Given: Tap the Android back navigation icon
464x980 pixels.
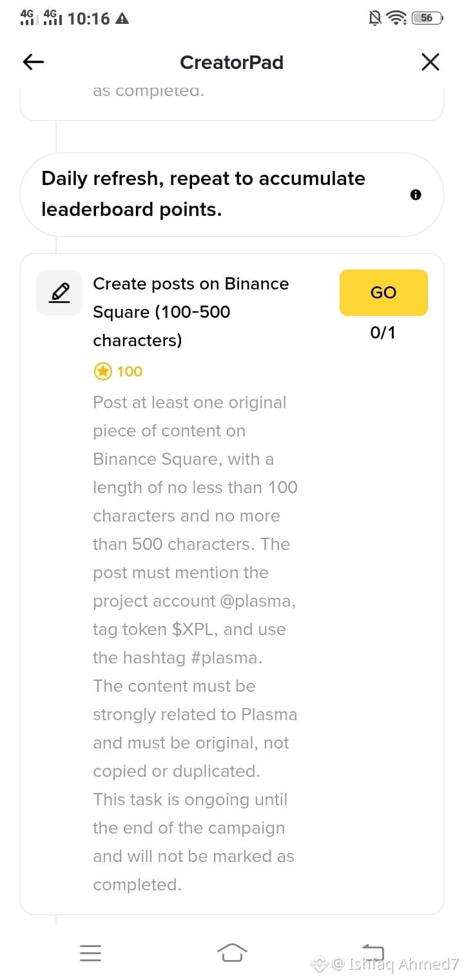Looking at the screenshot, I should (373, 952).
